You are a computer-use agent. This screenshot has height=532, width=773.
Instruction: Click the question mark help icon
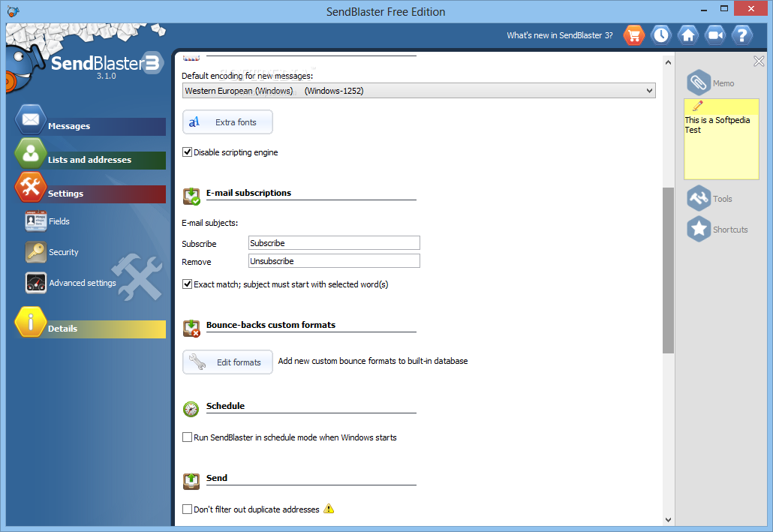coord(742,35)
